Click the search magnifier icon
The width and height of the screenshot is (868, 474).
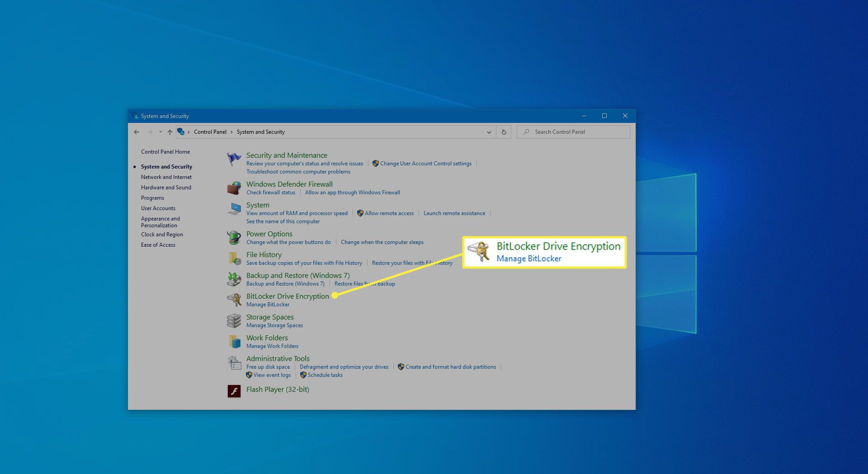click(x=526, y=132)
